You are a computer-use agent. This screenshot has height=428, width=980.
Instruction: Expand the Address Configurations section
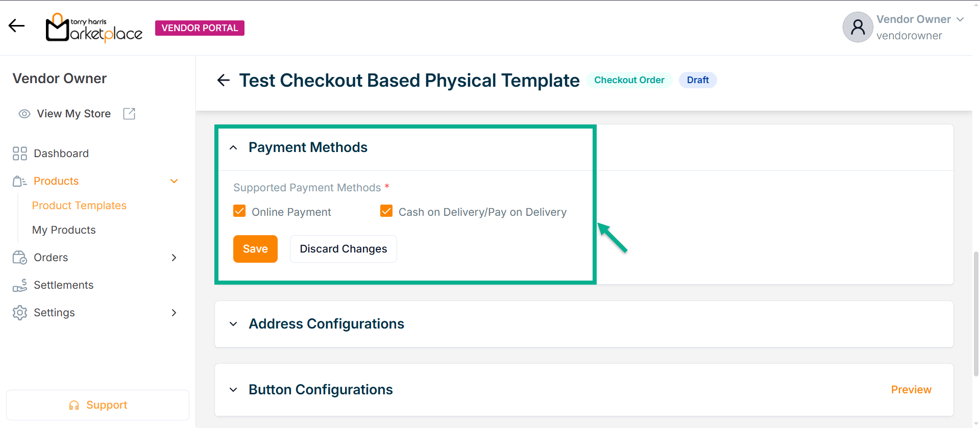(x=233, y=324)
